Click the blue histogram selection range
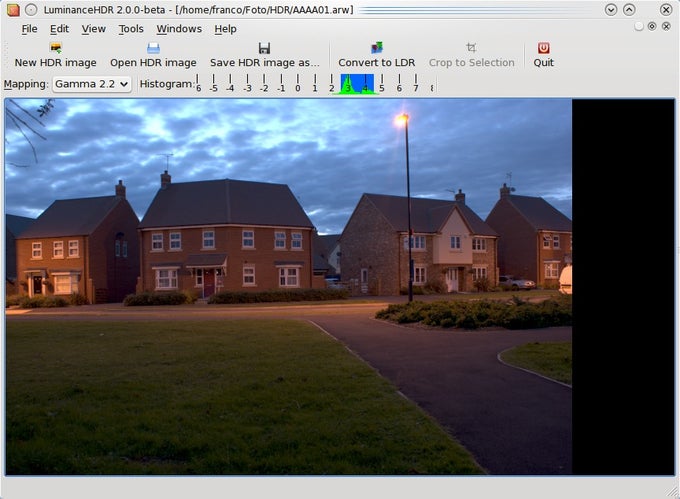The height and width of the screenshot is (499, 680). pyautogui.click(x=357, y=84)
